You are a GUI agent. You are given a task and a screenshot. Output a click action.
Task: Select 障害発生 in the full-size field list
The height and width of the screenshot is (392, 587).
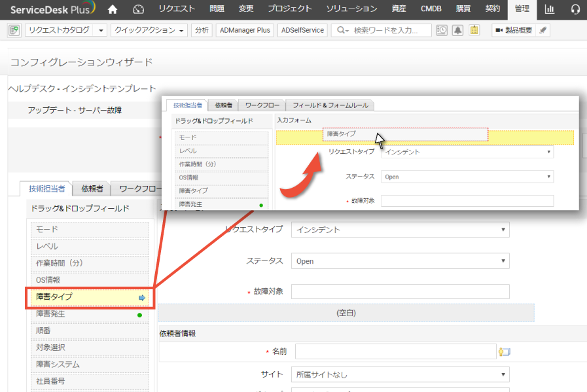coord(90,313)
